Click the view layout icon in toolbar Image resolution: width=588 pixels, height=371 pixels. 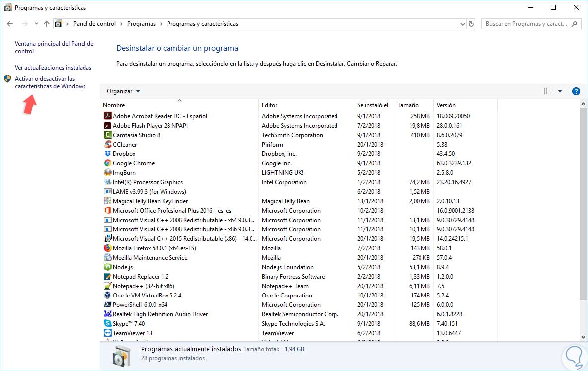point(548,91)
